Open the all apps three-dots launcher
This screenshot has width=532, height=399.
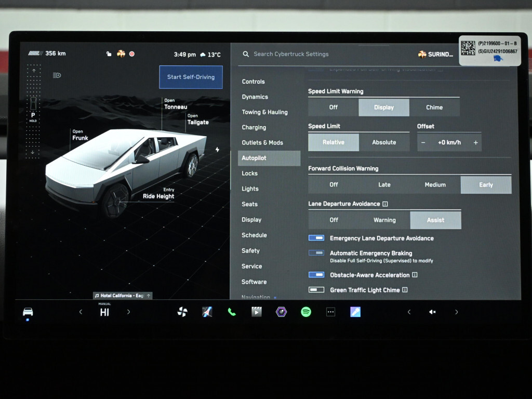click(x=331, y=312)
